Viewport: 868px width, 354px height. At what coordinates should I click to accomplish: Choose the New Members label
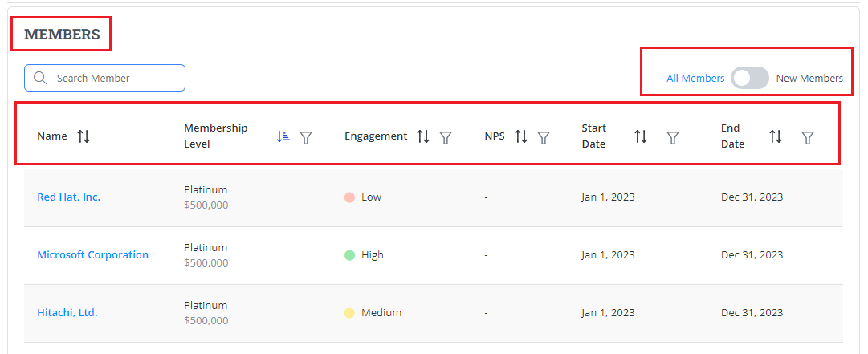809,79
